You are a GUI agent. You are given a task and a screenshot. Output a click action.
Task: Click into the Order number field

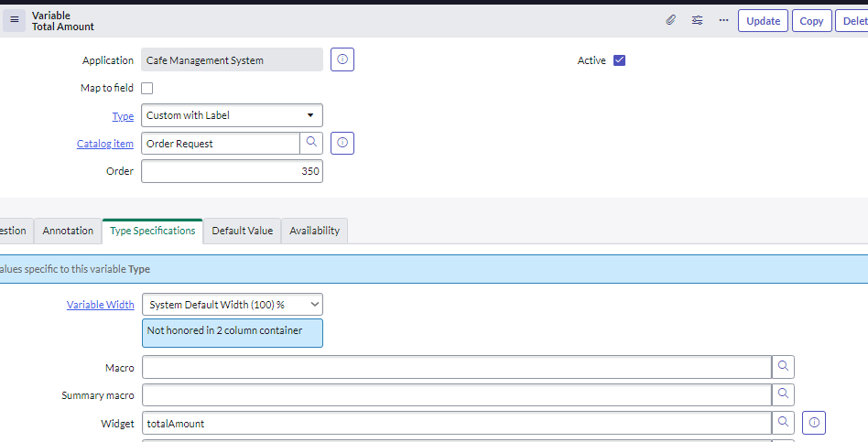point(232,171)
